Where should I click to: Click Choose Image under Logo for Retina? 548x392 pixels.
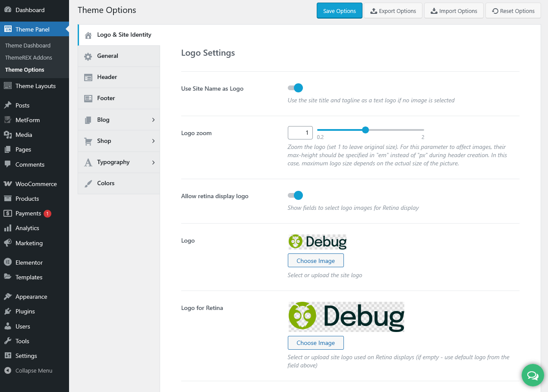[x=315, y=343]
